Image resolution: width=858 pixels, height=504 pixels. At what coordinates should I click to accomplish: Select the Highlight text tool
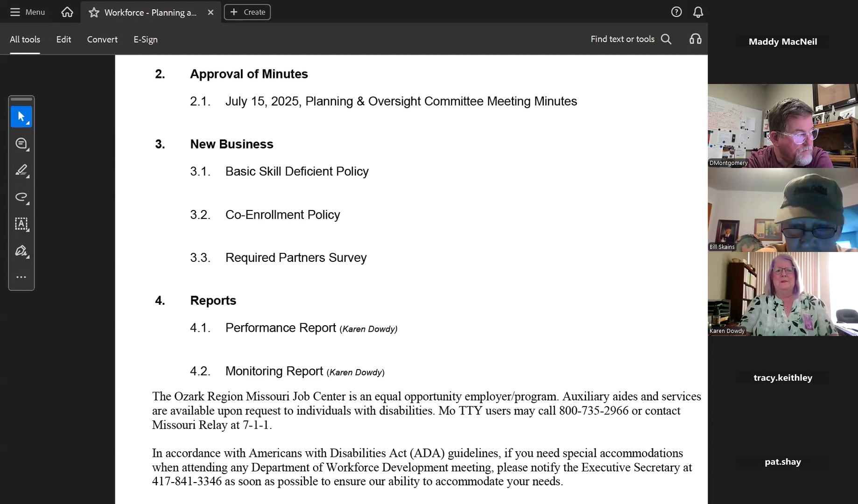pos(21,170)
